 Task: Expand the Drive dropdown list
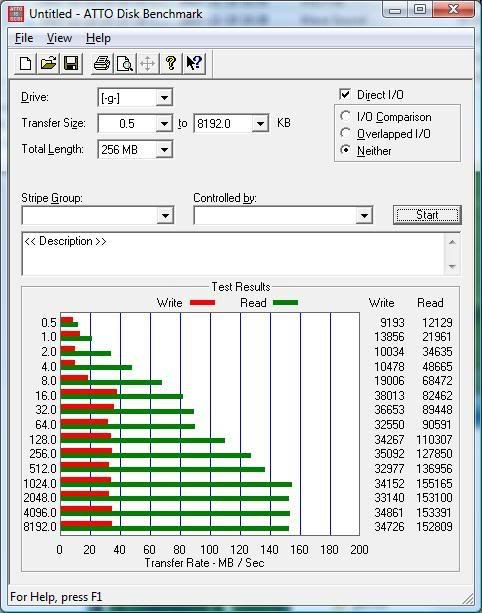click(x=165, y=98)
